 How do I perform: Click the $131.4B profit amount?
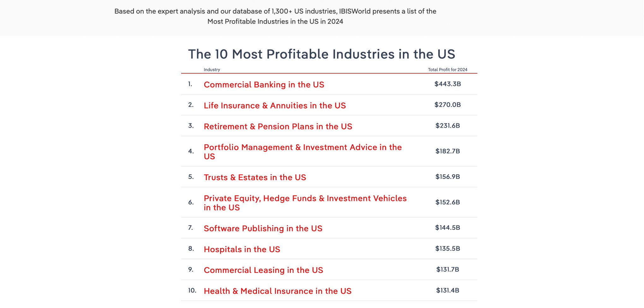[x=447, y=290]
